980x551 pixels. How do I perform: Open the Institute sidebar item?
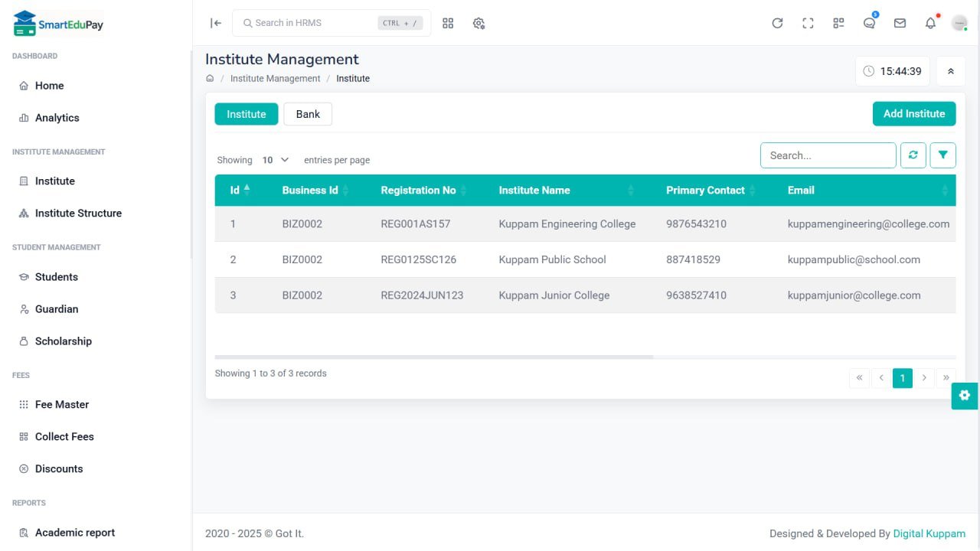click(54, 181)
